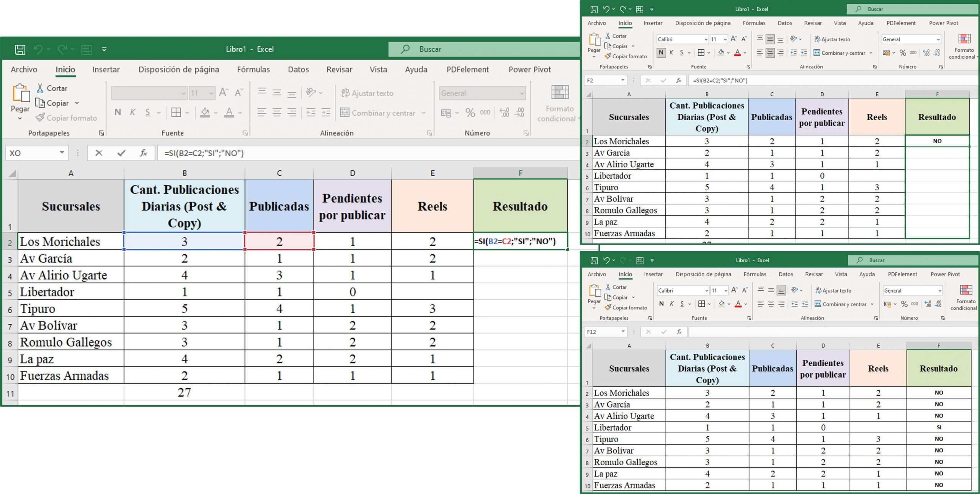Toggle bold formatting with the N button
980x494 pixels.
(118, 112)
